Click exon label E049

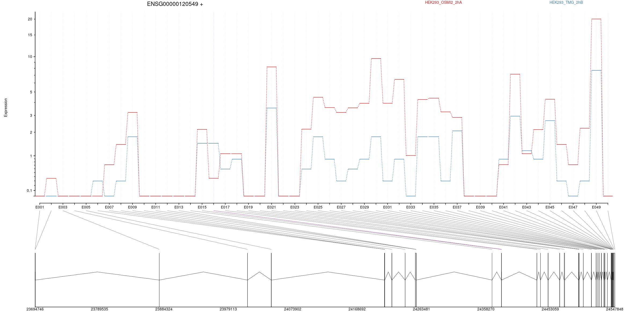pyautogui.click(x=596, y=207)
